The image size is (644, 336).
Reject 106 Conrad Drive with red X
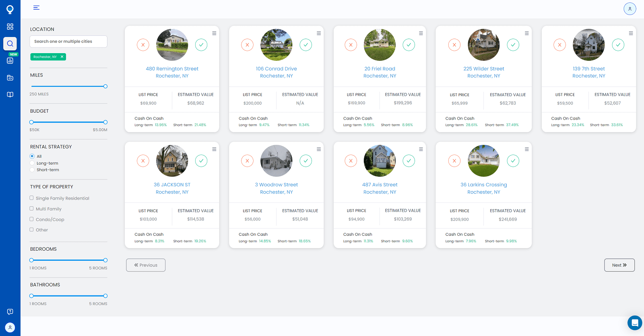pos(247,45)
